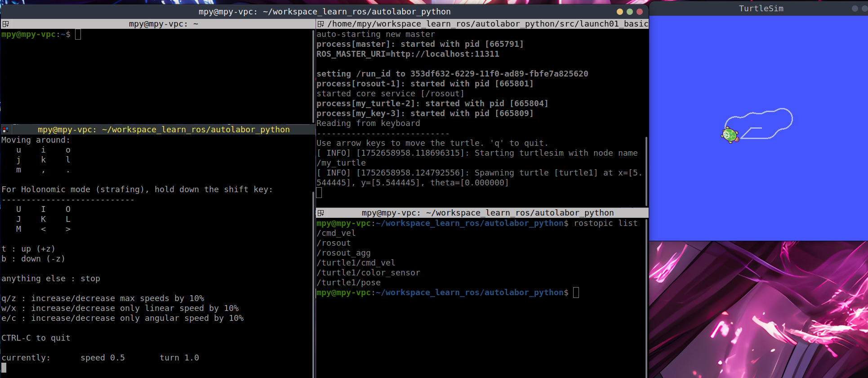Select the yellow-titled teleop pane title bar
The width and height of the screenshot is (868, 378).
[163, 130]
